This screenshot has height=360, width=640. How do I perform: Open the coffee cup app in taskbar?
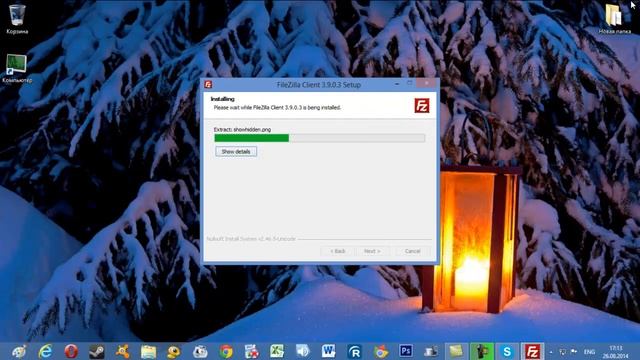(x=431, y=351)
